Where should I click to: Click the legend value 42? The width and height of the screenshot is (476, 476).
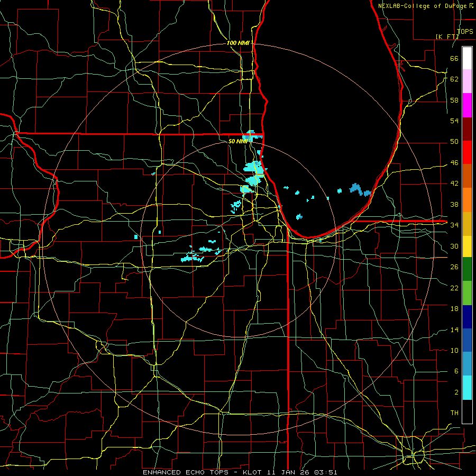[x=454, y=184]
